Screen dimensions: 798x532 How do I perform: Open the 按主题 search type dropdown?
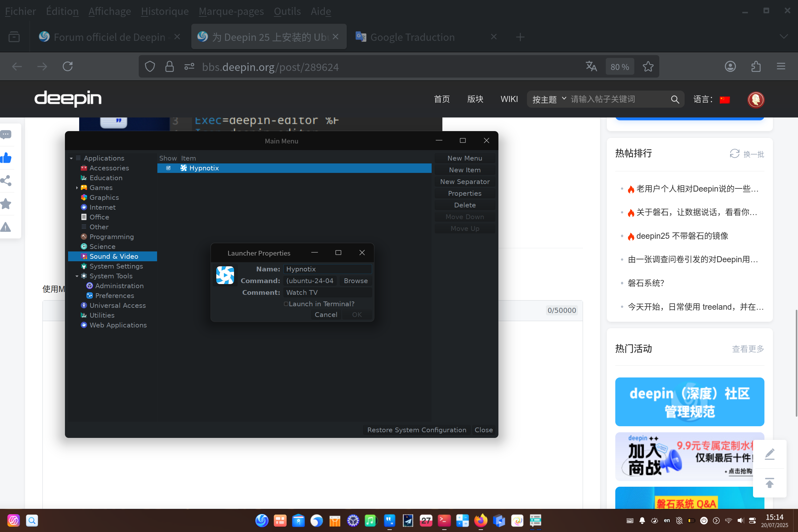549,99
